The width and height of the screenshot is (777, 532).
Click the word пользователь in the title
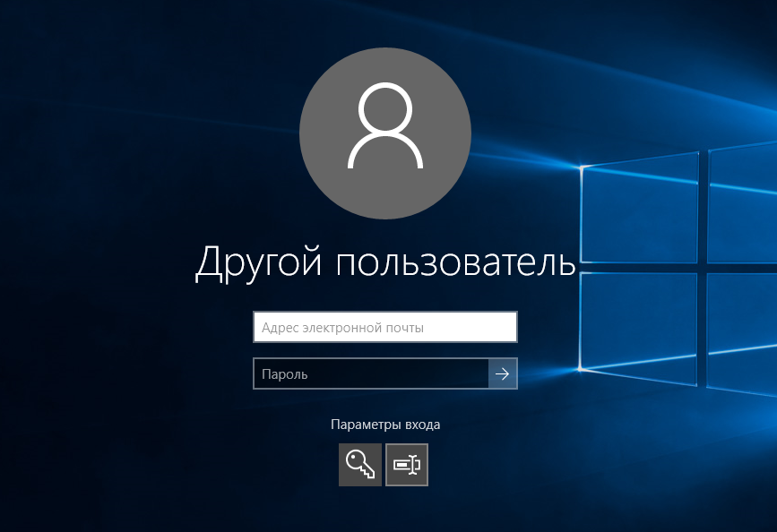tap(454, 262)
